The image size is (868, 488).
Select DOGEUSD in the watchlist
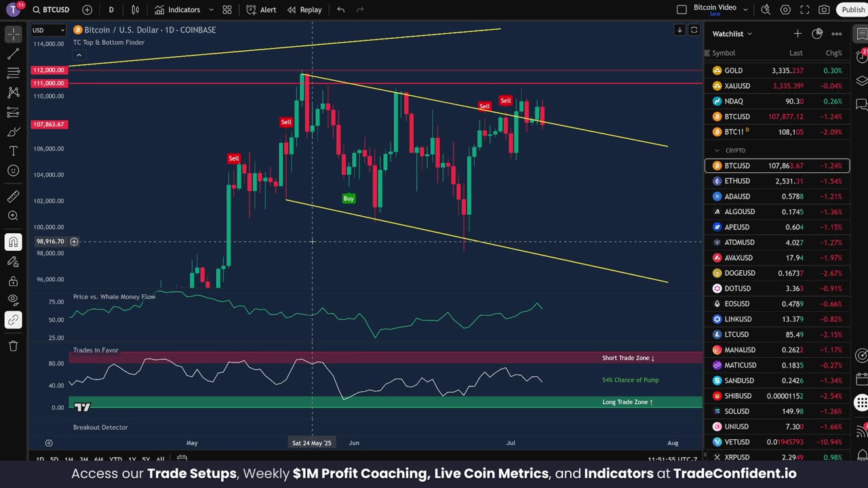[777, 273]
